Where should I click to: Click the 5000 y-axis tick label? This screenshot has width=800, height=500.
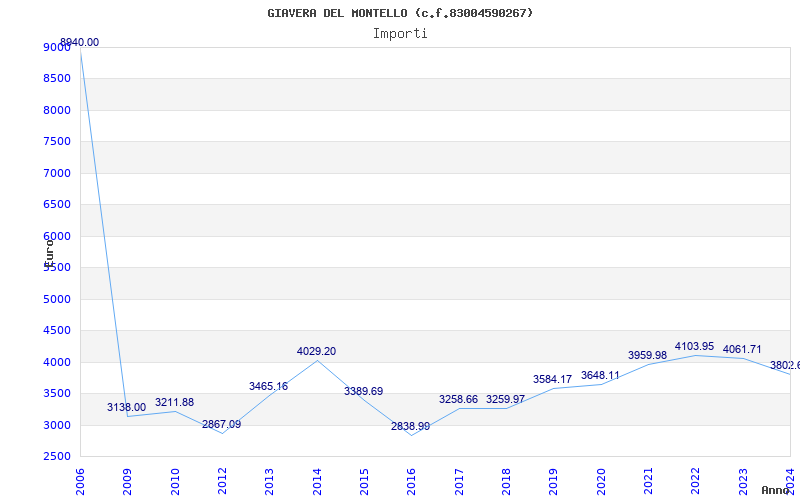click(x=57, y=299)
